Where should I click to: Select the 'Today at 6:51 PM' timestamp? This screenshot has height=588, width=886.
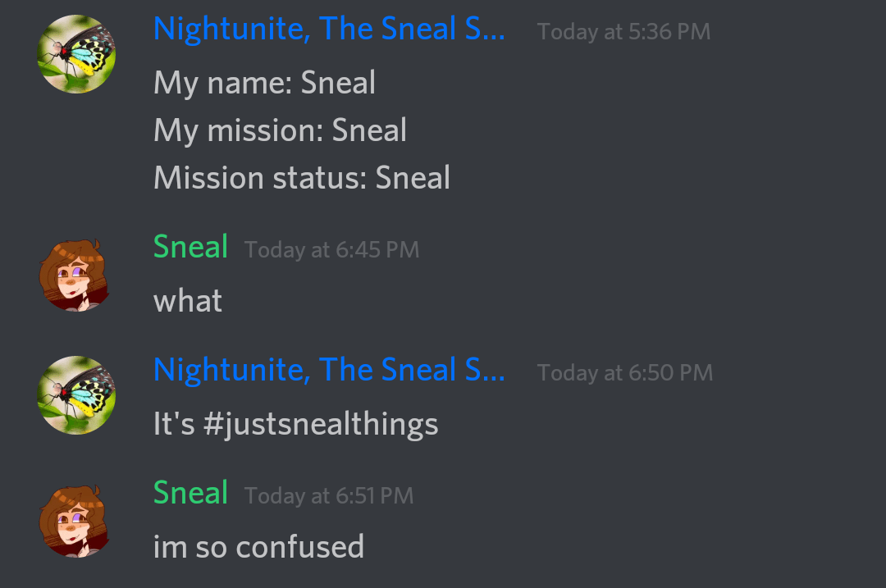[328, 496]
